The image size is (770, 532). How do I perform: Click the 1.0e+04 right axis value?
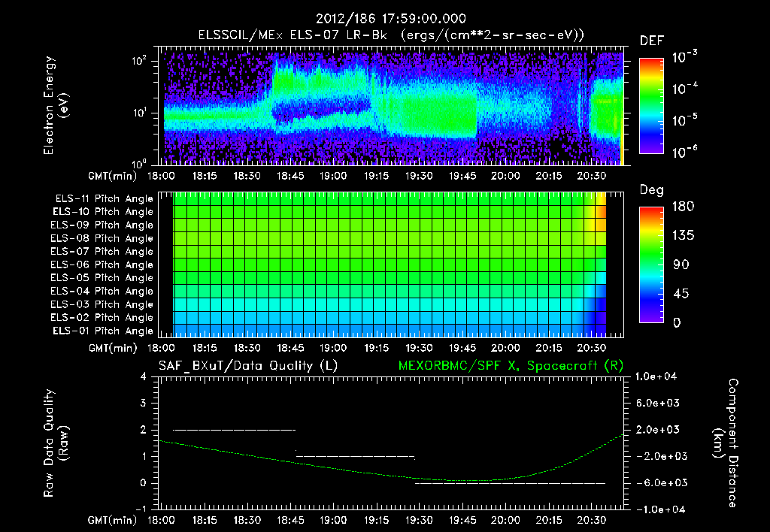656,377
